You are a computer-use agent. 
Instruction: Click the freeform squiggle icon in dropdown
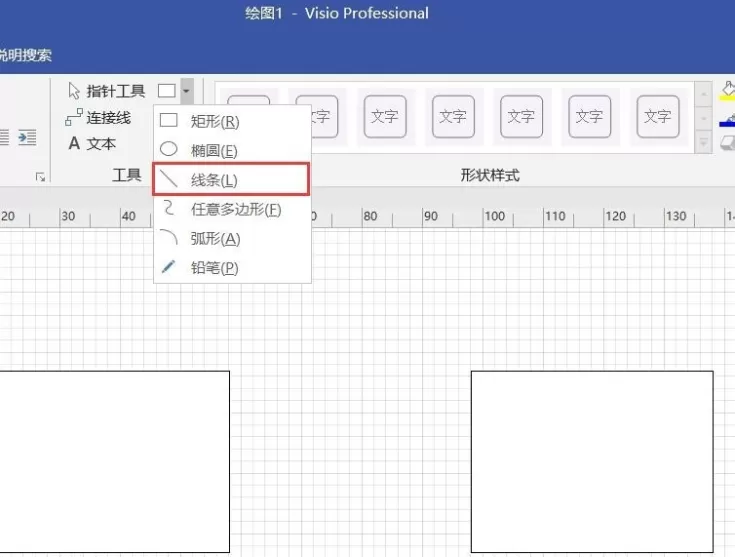point(169,208)
